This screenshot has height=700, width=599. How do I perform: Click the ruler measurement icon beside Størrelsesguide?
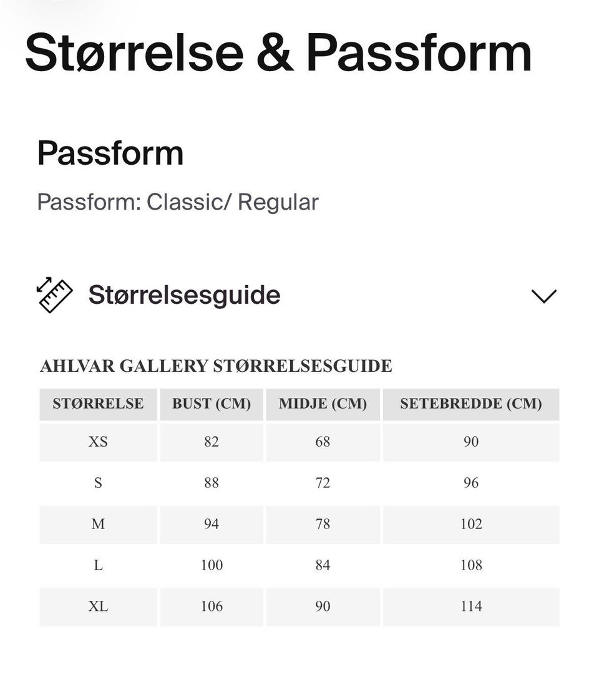[54, 294]
